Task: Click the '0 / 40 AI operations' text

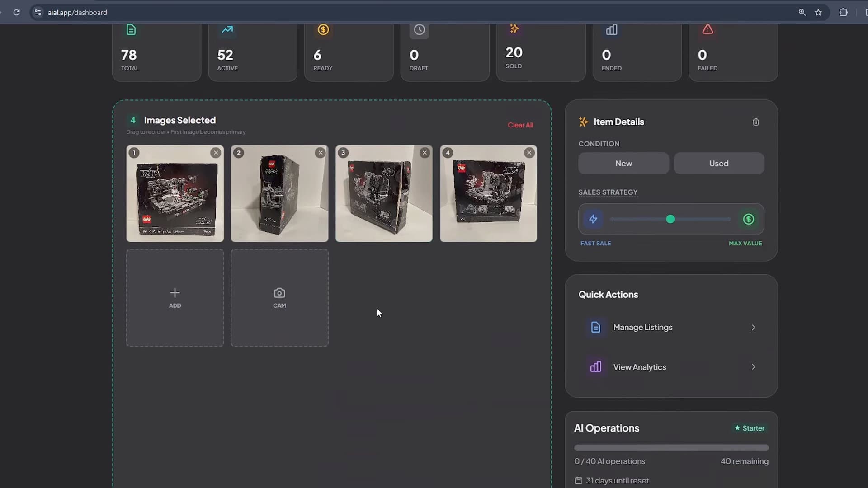Action: click(609, 461)
